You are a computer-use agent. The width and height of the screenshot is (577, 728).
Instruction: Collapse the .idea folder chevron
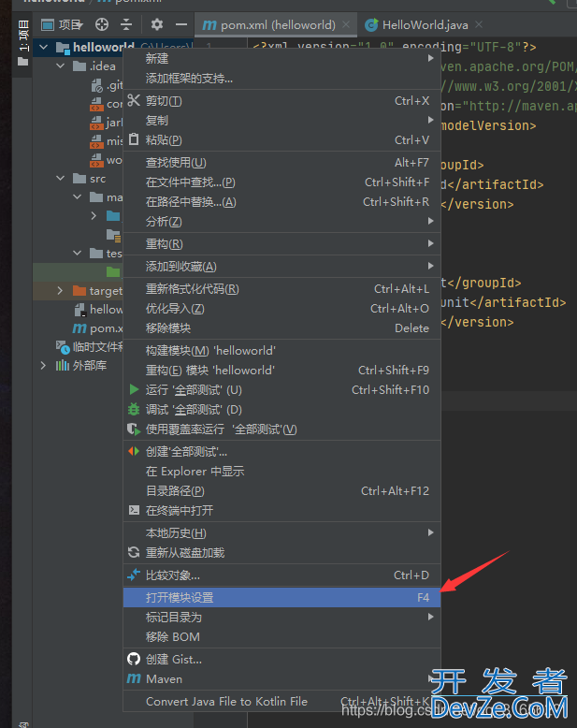(x=60, y=66)
